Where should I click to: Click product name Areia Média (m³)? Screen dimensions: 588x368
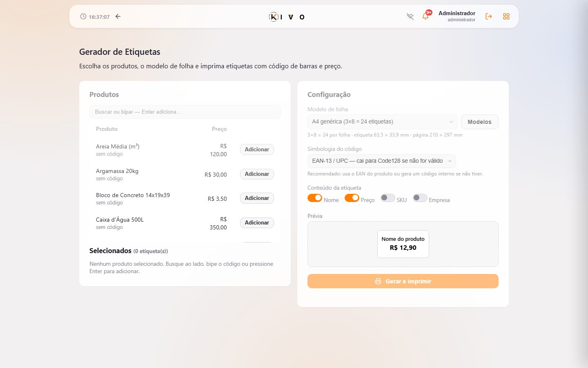point(118,146)
